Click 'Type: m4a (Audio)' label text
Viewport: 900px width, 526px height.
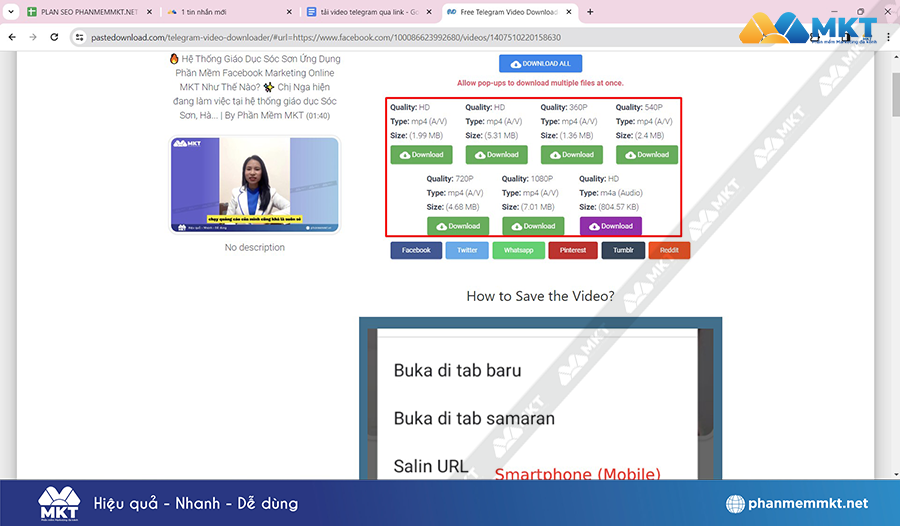pos(611,193)
